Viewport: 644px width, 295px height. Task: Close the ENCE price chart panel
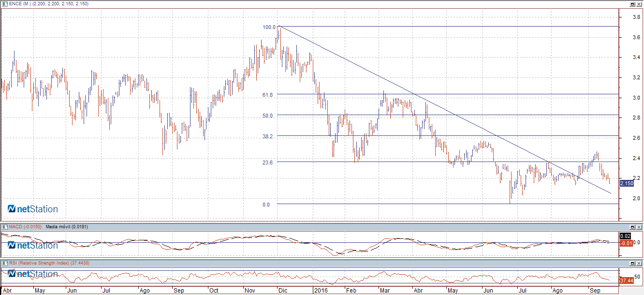pos(639,3)
